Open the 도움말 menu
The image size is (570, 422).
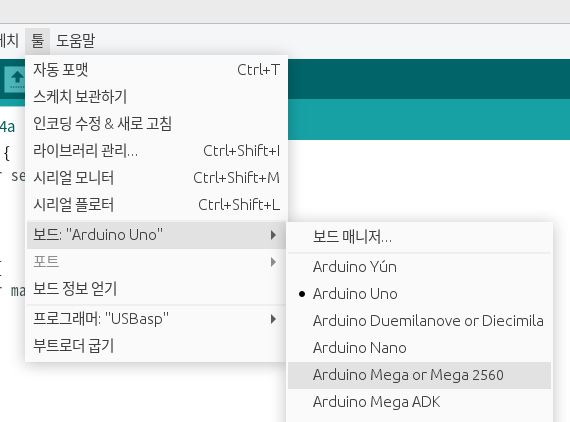pyautogui.click(x=75, y=40)
